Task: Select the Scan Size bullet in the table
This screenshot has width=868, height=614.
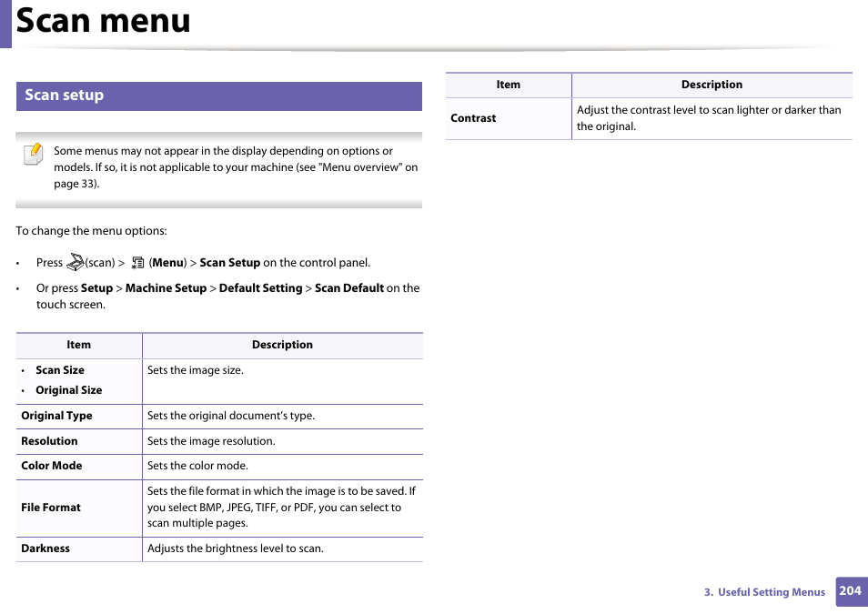Action: coord(59,370)
